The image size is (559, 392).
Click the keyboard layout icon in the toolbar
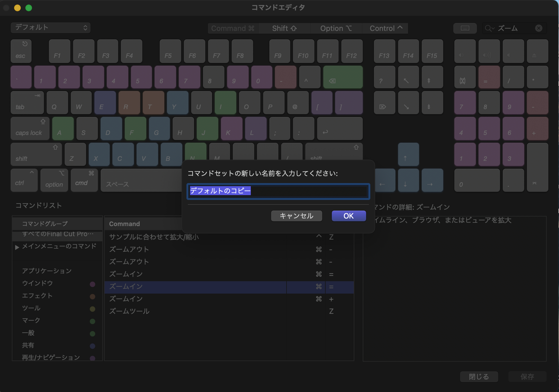(x=465, y=28)
